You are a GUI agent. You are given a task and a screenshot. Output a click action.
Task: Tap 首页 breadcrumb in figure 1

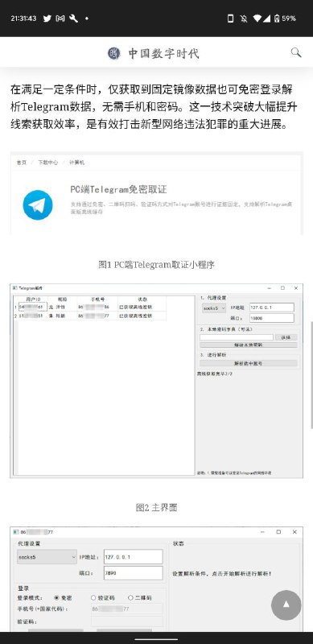tap(22, 163)
